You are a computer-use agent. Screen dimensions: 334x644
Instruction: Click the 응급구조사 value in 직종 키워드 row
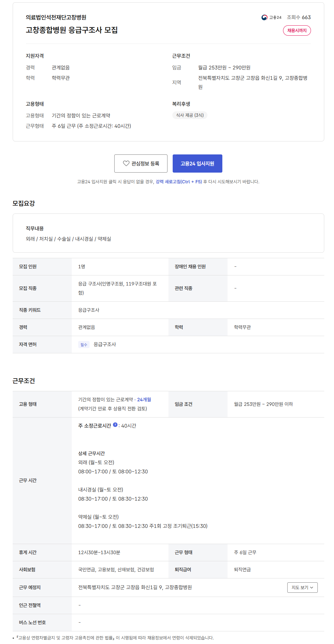click(89, 310)
